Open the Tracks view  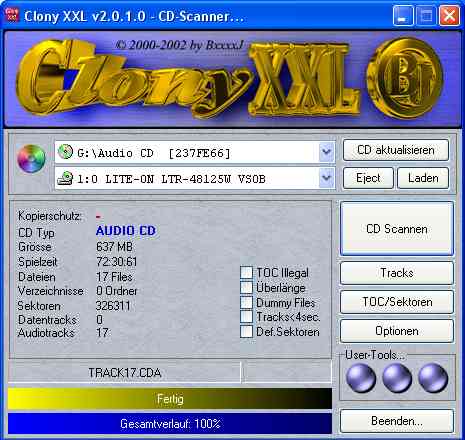coord(397,273)
